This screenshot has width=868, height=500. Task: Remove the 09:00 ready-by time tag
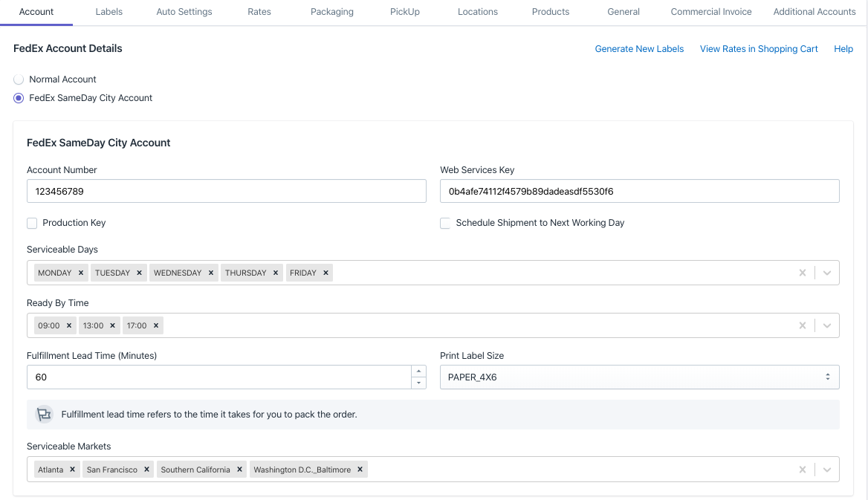69,325
